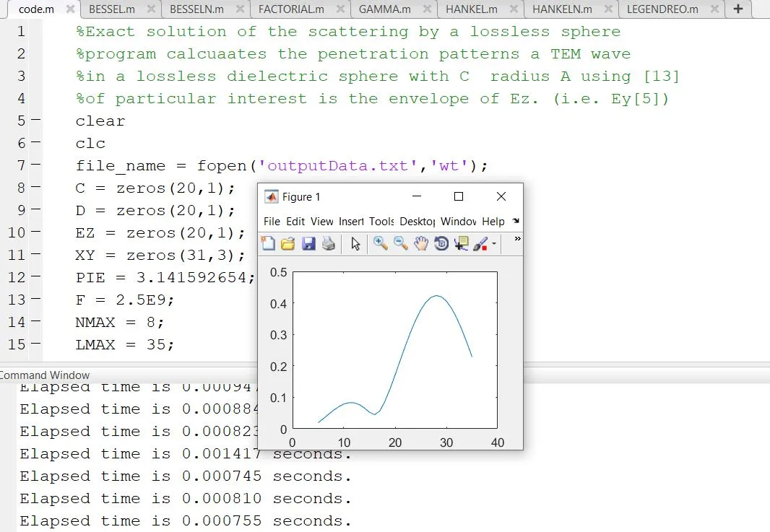Click Open File folder icon in figure toolbar
Viewport: 770px width, 532px height.
288,244
